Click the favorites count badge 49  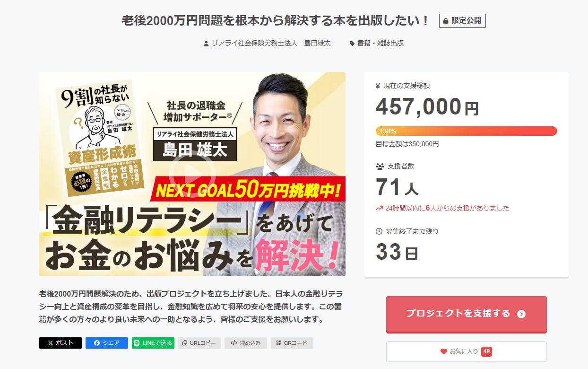486,351
